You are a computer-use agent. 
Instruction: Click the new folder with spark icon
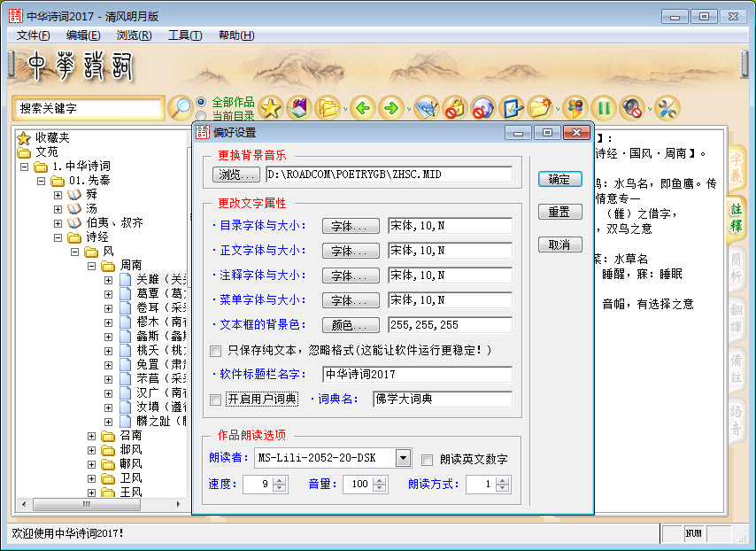point(540,107)
